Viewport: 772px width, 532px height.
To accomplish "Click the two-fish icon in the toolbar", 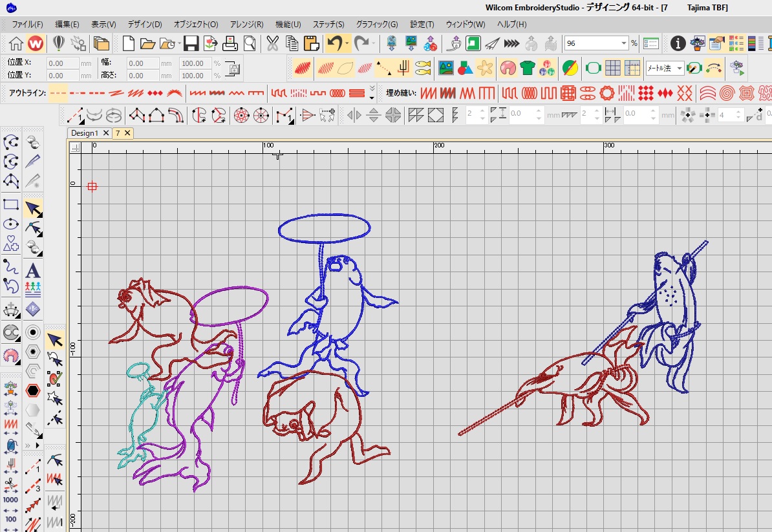I will (x=422, y=68).
